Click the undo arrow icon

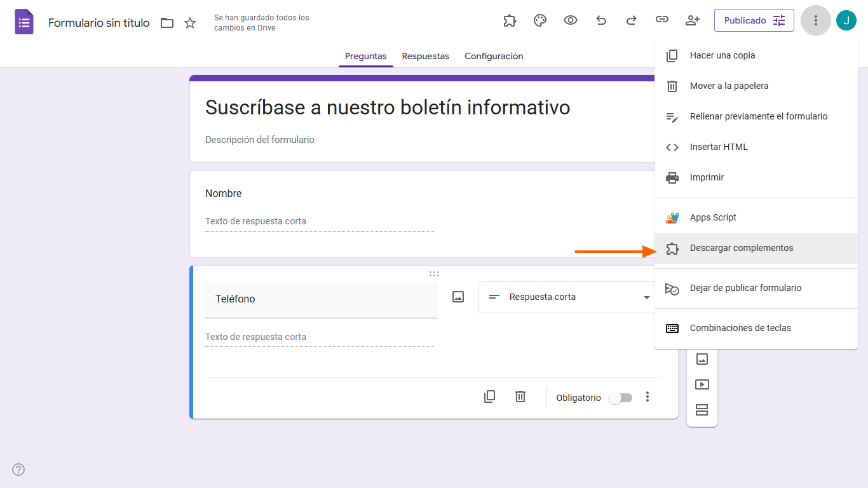tap(601, 20)
